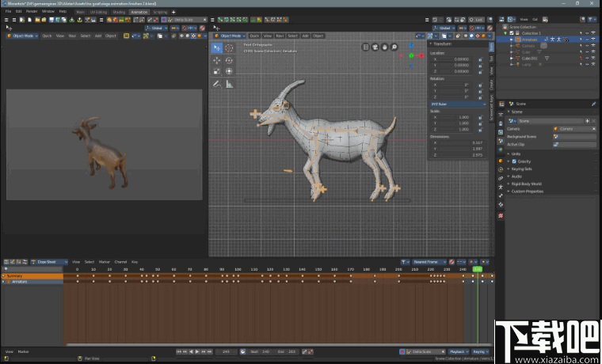
Task: Click Navi button in left viewport header
Action: click(x=72, y=36)
